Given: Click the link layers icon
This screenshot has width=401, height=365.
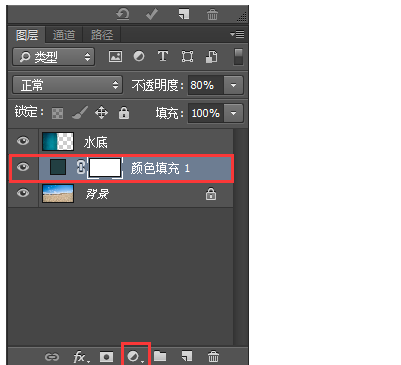Looking at the screenshot, I should pos(52,357).
